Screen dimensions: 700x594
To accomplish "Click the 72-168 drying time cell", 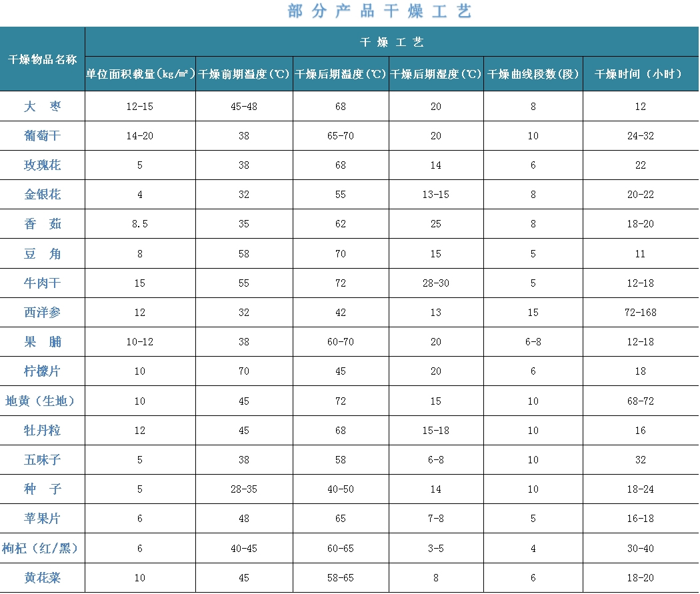I will pos(640,312).
